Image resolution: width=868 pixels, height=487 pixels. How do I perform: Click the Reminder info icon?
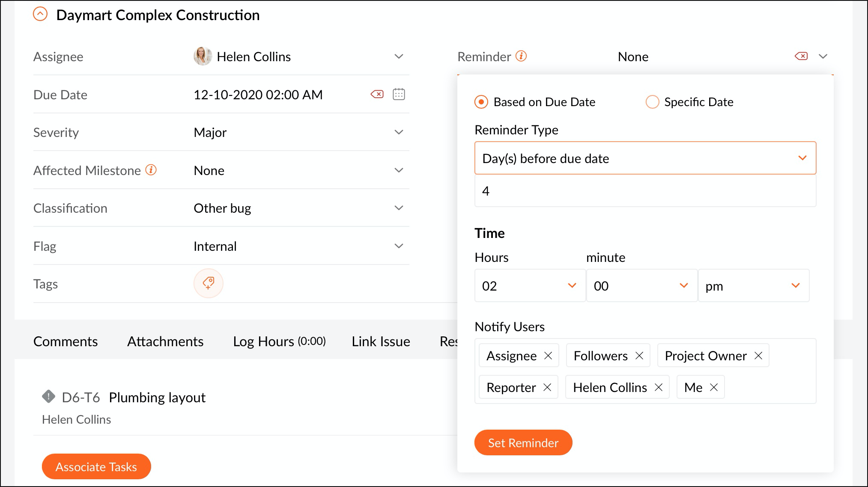[521, 56]
